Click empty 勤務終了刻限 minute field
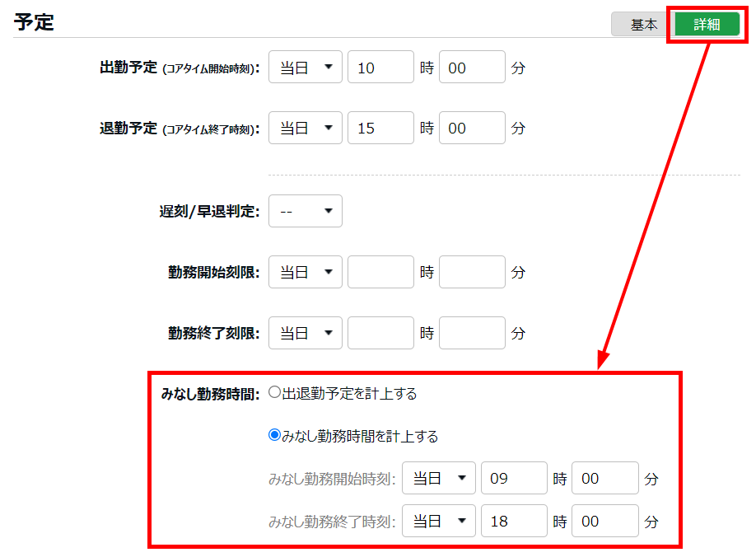Viewport: 756px width, 557px height. tap(472, 333)
